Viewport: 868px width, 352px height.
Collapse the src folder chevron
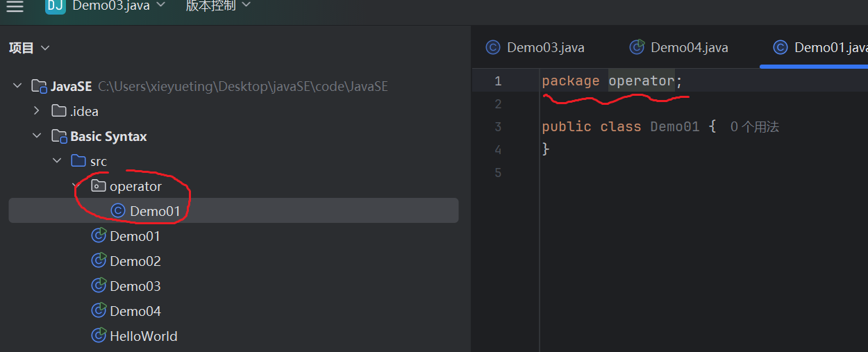(56, 161)
